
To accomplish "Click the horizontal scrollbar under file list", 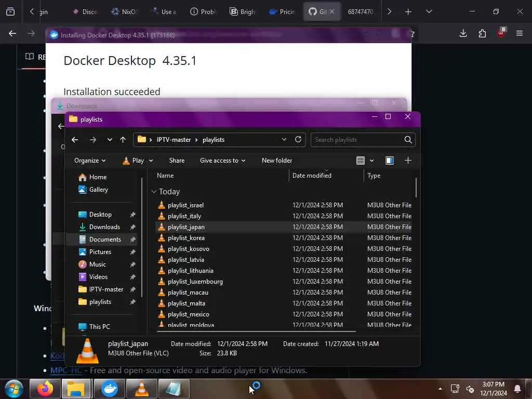I will click(256, 331).
